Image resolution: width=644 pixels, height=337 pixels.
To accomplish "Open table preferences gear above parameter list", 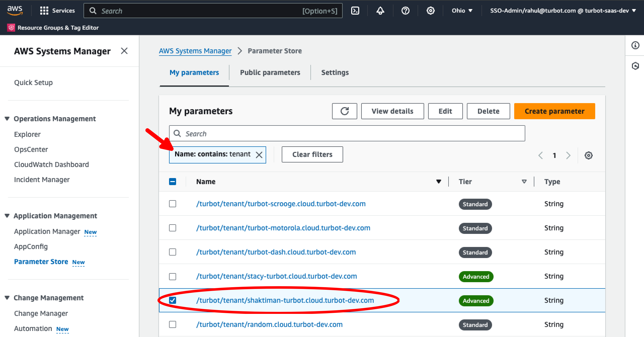I will tap(588, 155).
